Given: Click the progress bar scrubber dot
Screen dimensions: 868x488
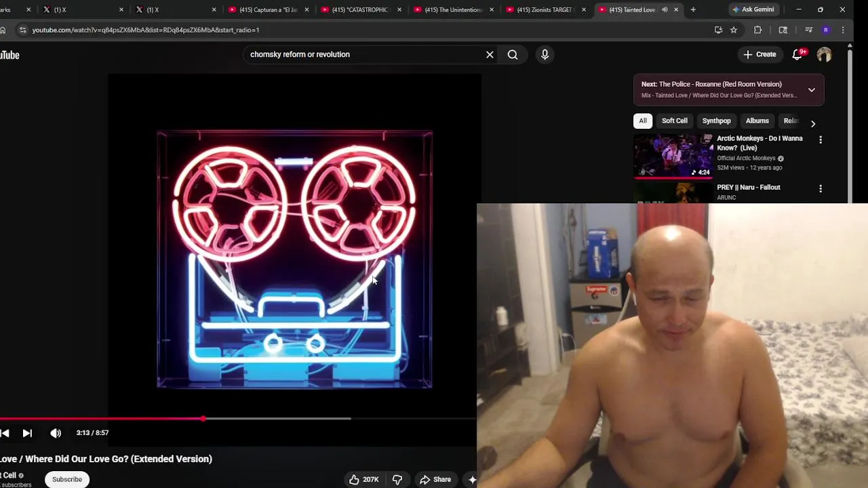Looking at the screenshot, I should (203, 419).
